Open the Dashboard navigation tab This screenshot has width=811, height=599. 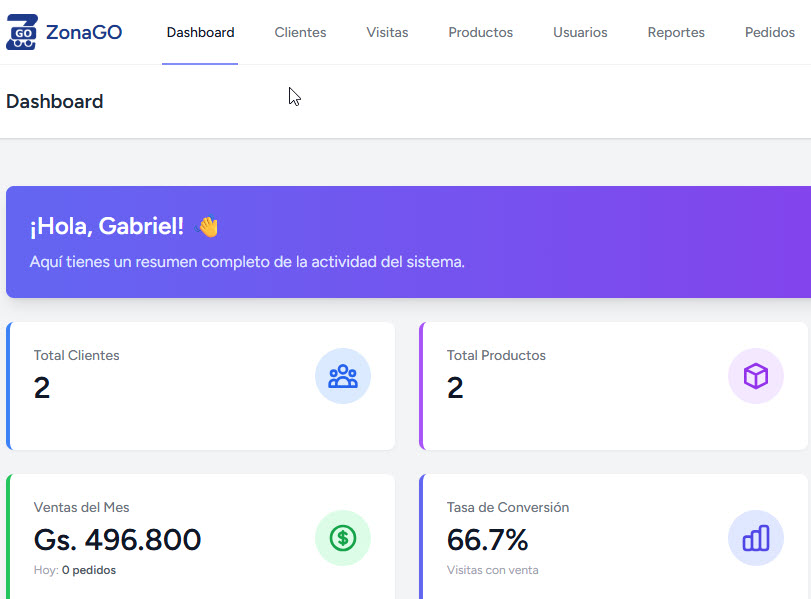click(200, 32)
